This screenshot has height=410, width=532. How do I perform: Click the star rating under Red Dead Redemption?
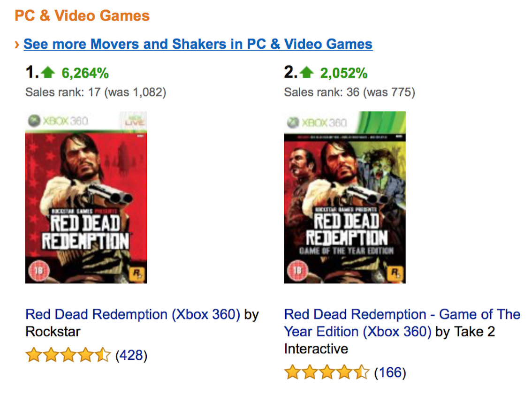tap(68, 355)
